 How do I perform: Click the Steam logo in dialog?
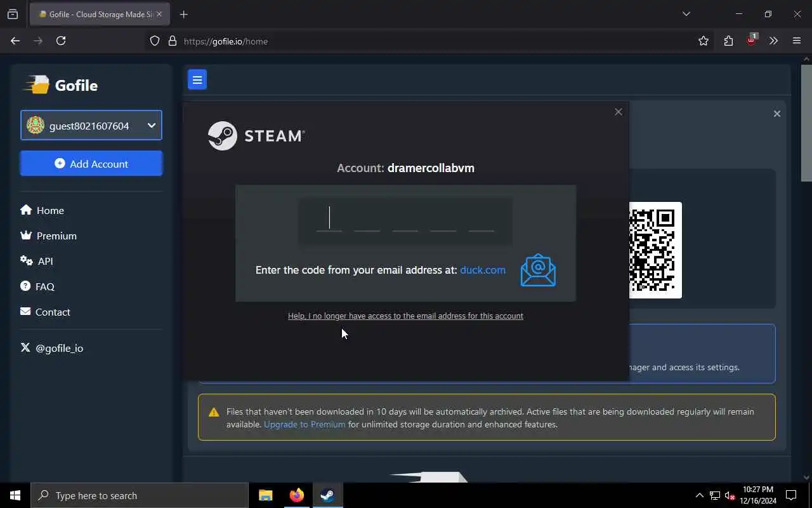point(256,136)
